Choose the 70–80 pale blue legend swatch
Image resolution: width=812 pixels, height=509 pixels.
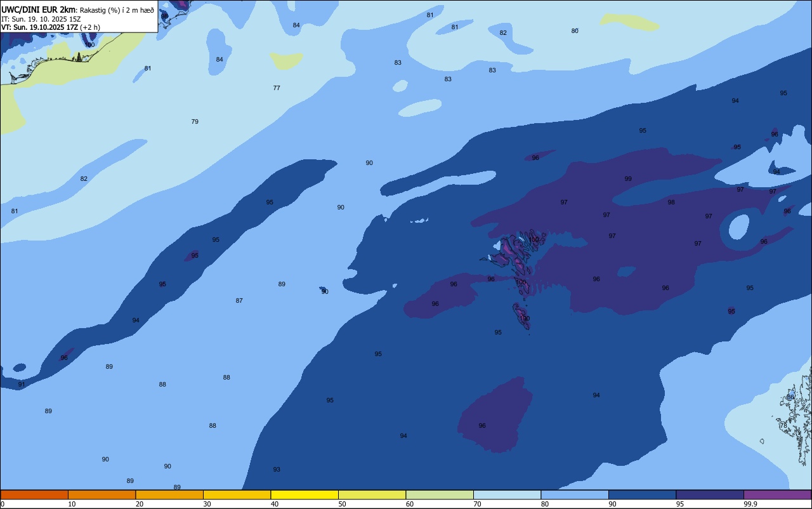click(507, 494)
